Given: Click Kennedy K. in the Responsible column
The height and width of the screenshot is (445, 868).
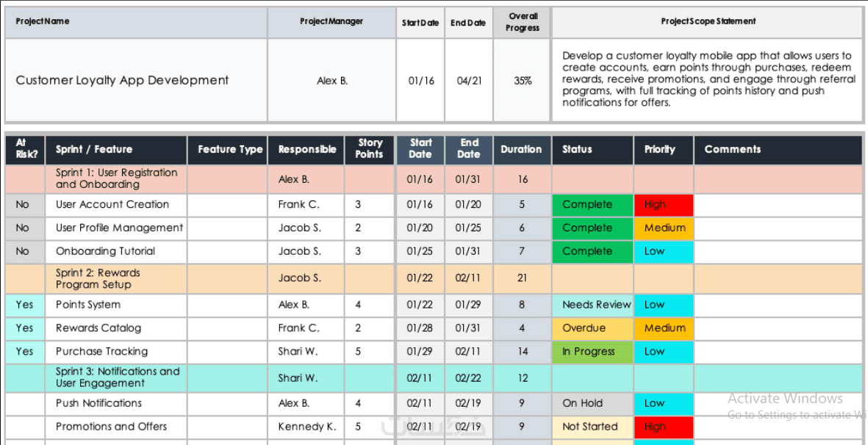Looking at the screenshot, I should (306, 427).
